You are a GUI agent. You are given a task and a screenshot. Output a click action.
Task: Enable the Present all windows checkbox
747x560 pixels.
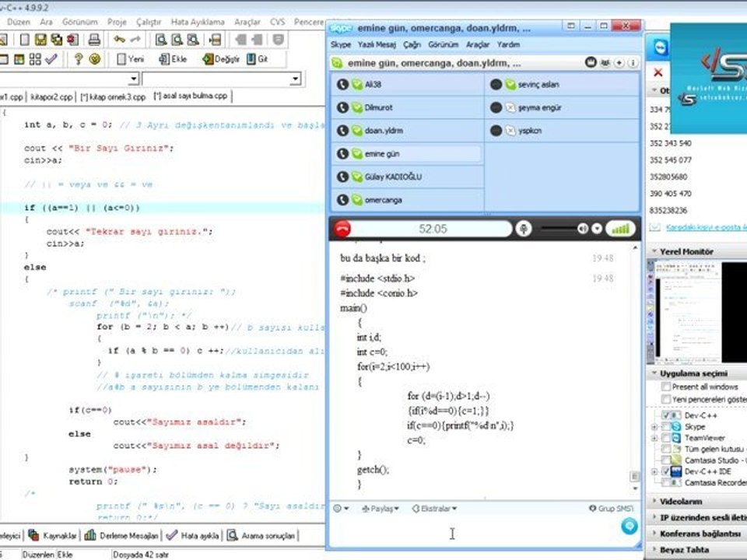click(x=666, y=387)
